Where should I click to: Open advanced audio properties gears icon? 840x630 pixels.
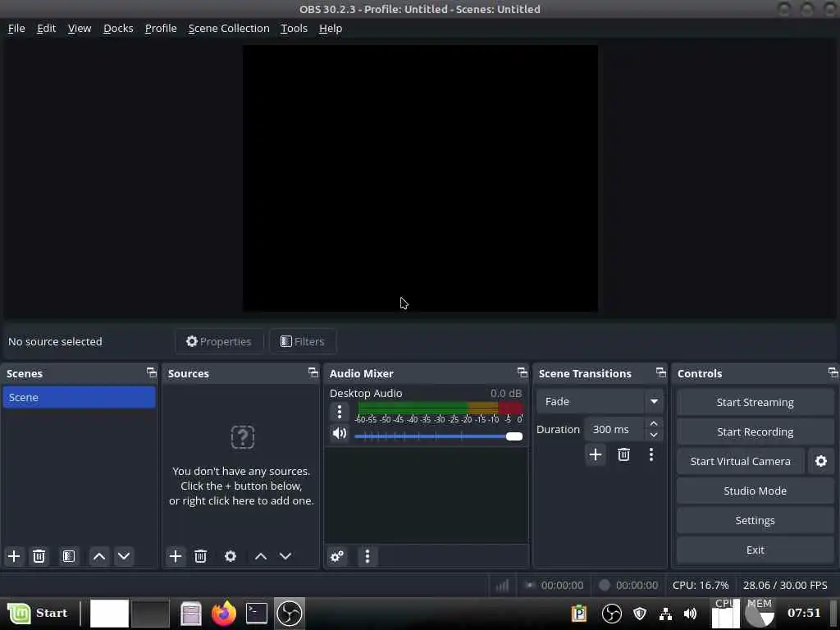pyautogui.click(x=337, y=556)
